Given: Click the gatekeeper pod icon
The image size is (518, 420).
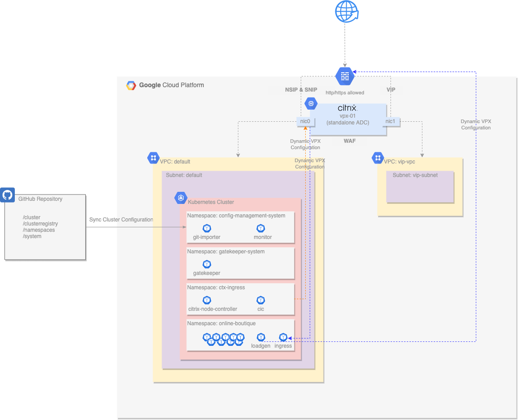Looking at the screenshot, I should (207, 264).
